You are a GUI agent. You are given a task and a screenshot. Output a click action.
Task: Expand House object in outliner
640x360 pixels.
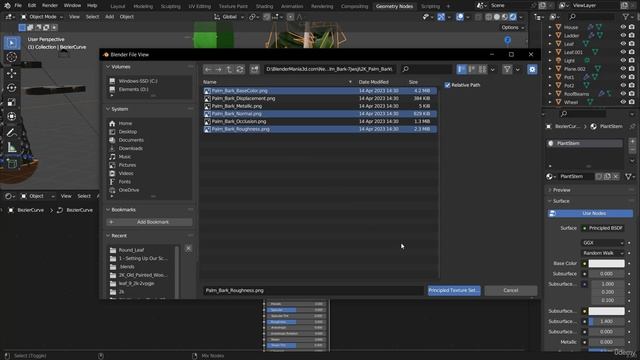coord(550,27)
